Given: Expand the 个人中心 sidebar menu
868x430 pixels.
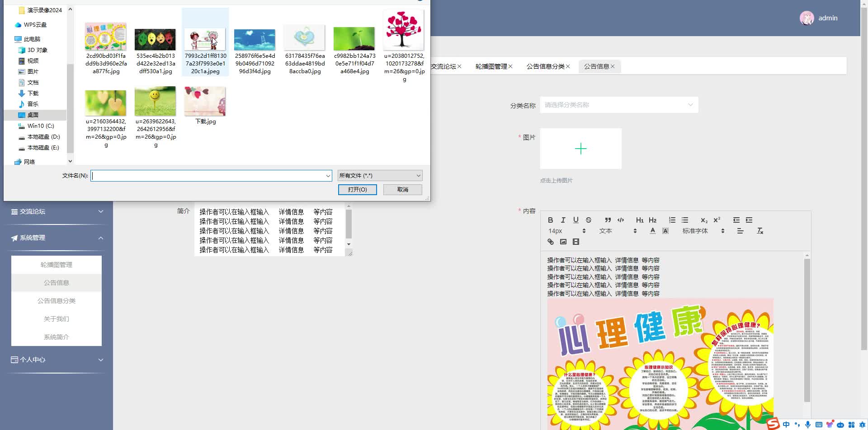Looking at the screenshot, I should [57, 360].
